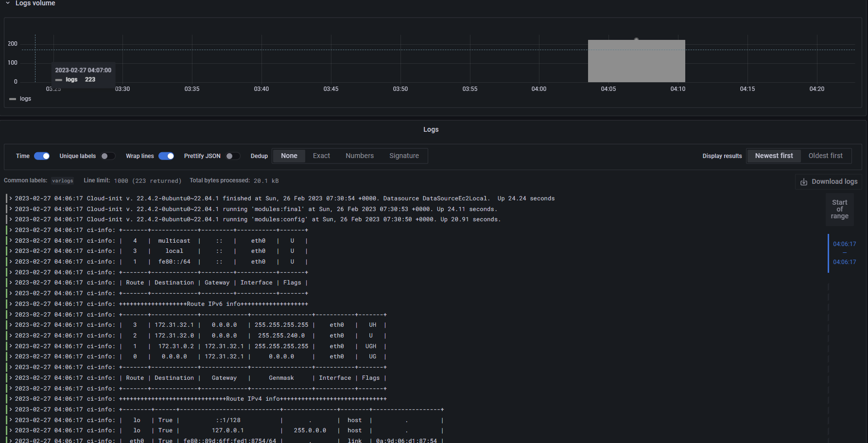Screen dimensions: 868x443
Task: Expand the log line running 'modules:config'
Action: (11, 219)
